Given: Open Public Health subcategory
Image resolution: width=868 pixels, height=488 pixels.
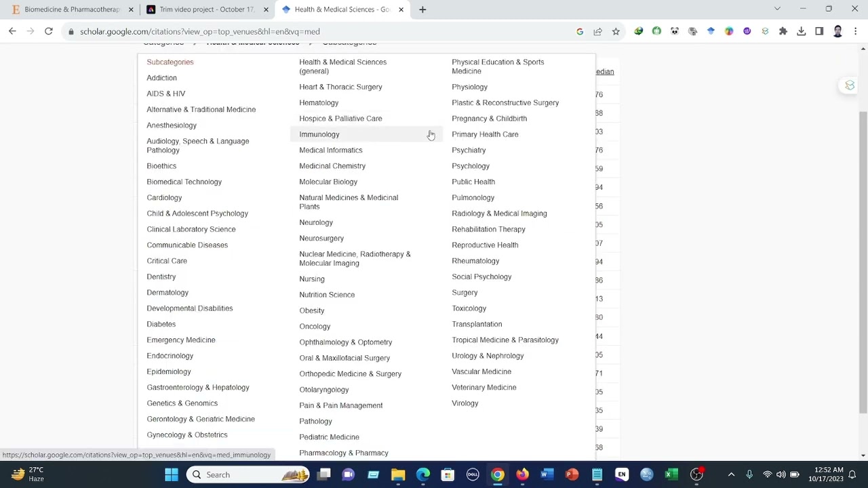Looking at the screenshot, I should 473,182.
